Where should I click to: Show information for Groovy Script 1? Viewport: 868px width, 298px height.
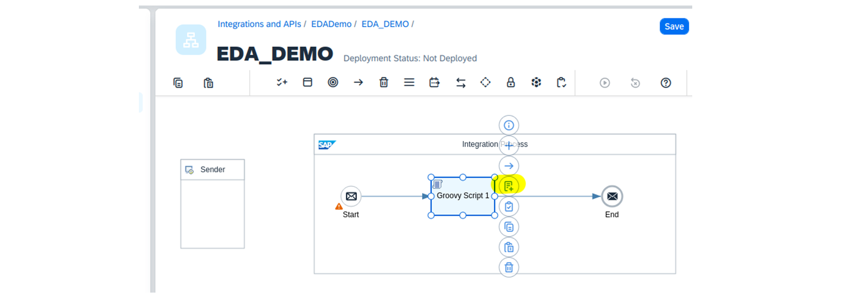[509, 125]
